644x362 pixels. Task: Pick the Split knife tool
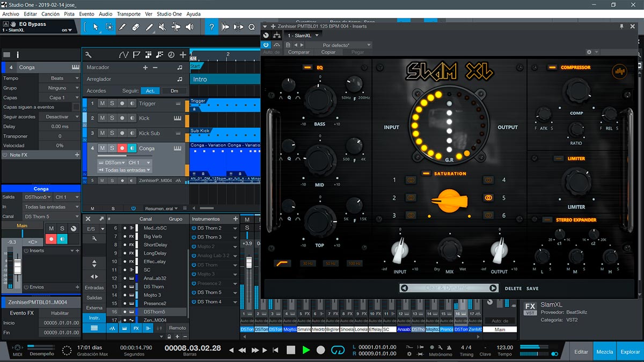122,27
